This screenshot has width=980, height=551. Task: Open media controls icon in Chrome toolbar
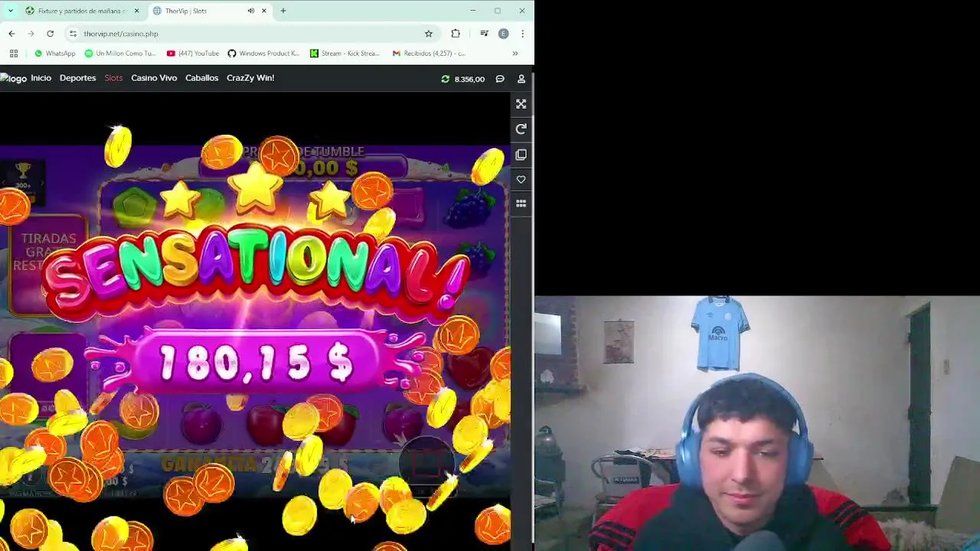point(484,34)
